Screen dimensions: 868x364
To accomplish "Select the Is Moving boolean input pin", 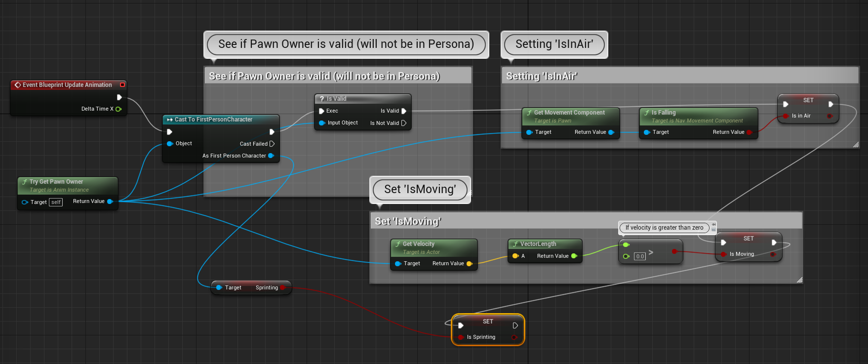I will [724, 254].
